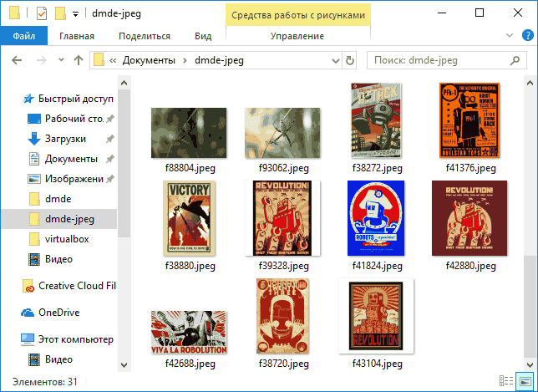Open Creative Cloud Files in sidebar
The width and height of the screenshot is (538, 392).
pos(69,286)
